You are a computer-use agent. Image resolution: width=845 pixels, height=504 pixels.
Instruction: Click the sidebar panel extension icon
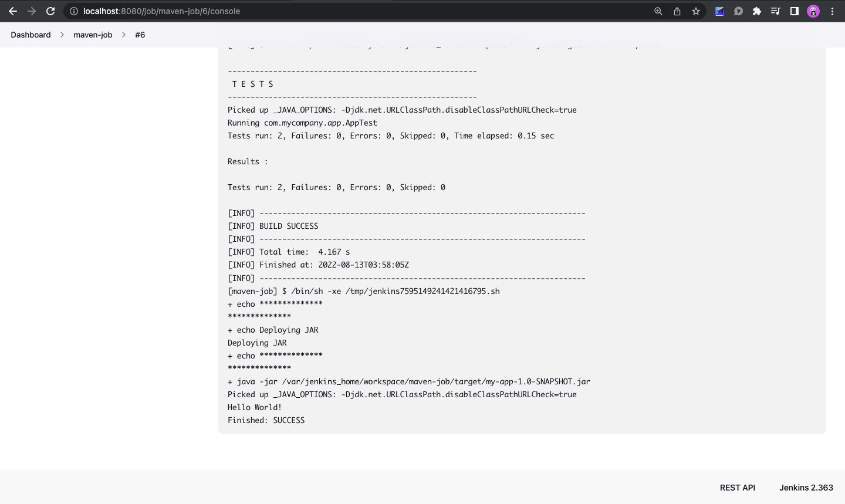click(794, 11)
